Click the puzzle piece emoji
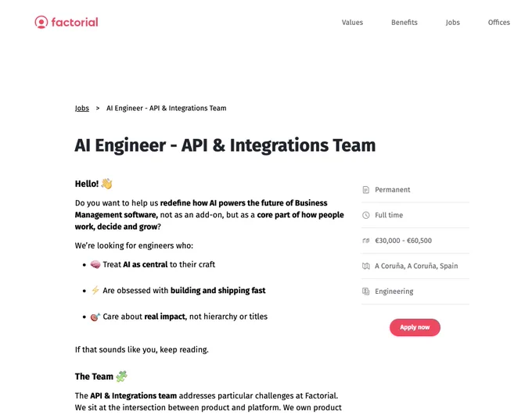The width and height of the screenshot is (532, 415). coord(121,377)
